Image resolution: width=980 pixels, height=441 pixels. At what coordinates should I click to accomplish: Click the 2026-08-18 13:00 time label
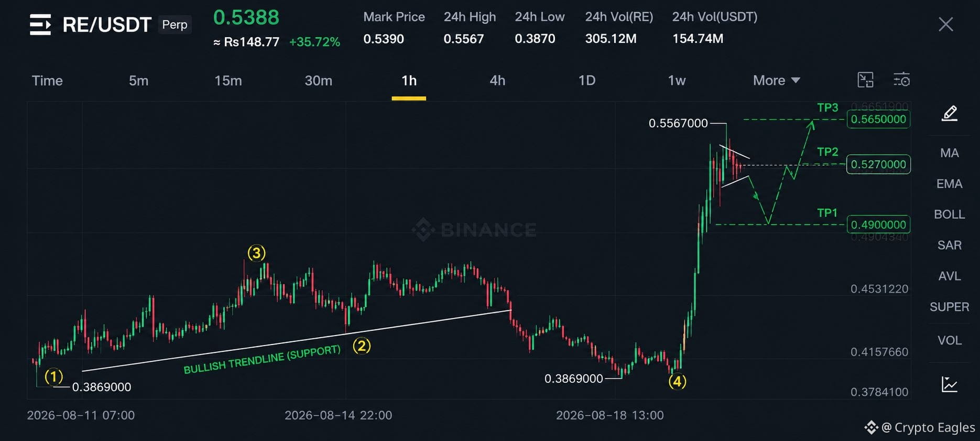click(x=609, y=415)
